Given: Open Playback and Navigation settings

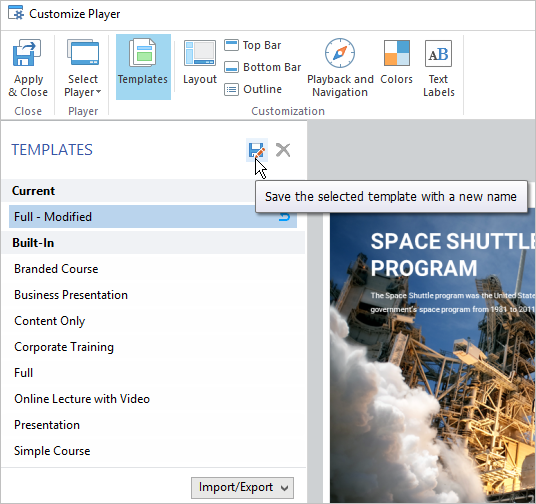Looking at the screenshot, I should (x=340, y=68).
